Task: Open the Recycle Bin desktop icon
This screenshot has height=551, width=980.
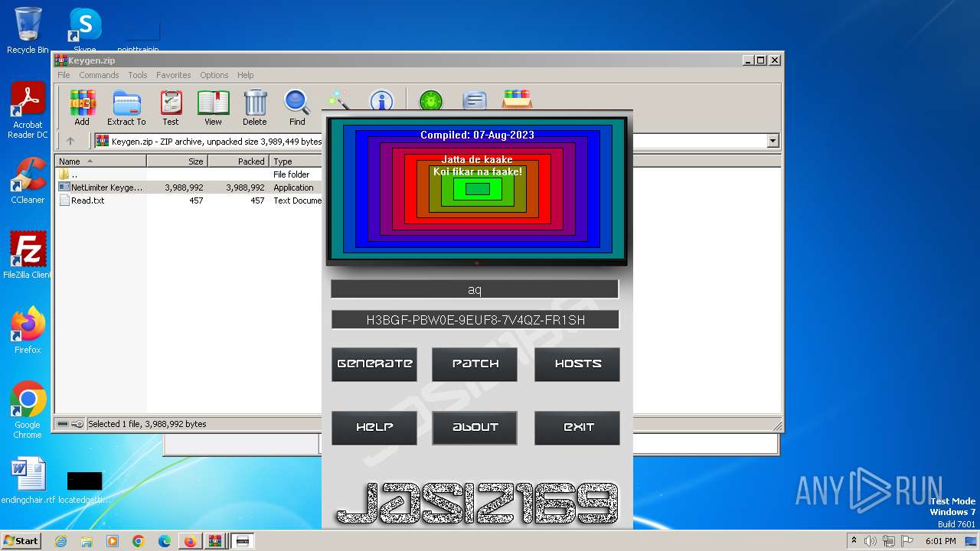Action: click(28, 31)
